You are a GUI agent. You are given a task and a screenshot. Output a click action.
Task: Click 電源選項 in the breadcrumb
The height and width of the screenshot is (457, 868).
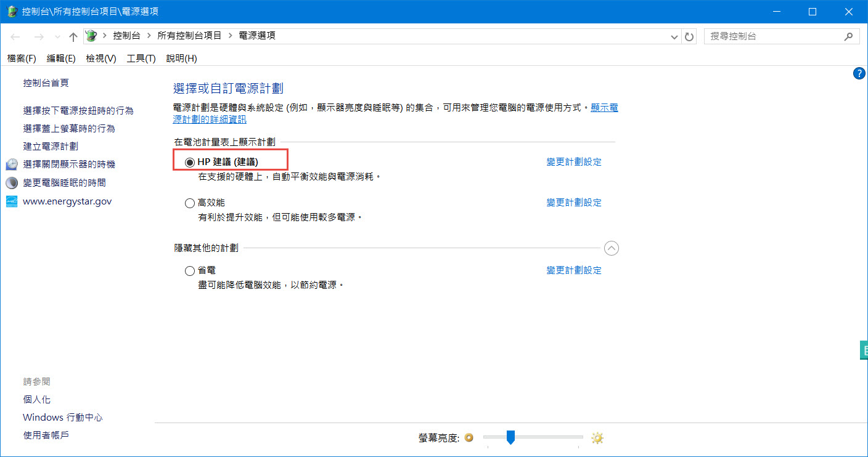tap(257, 36)
